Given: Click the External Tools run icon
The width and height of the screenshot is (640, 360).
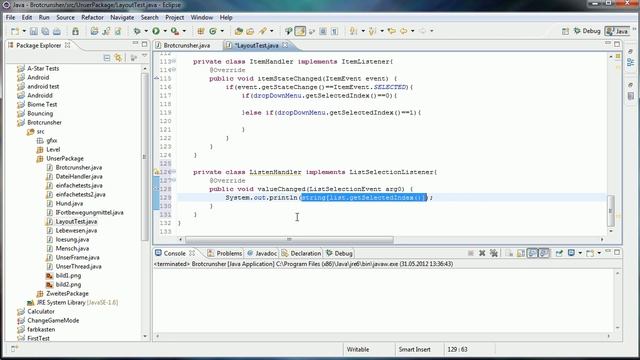Looking at the screenshot, I should [x=175, y=31].
